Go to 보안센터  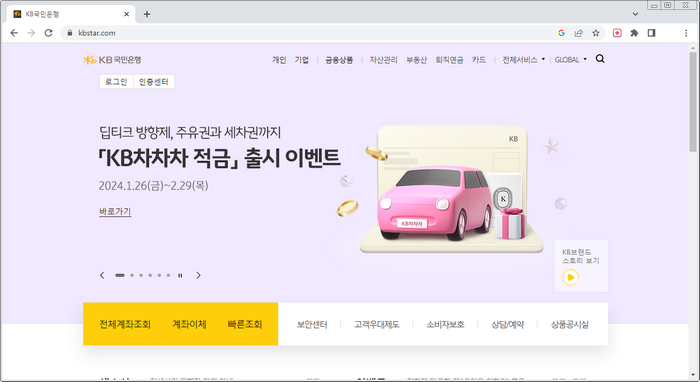(312, 325)
